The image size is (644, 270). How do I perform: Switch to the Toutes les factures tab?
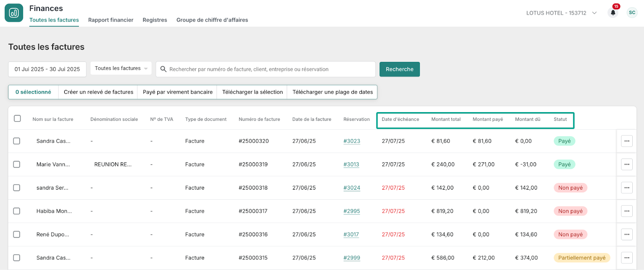click(54, 20)
